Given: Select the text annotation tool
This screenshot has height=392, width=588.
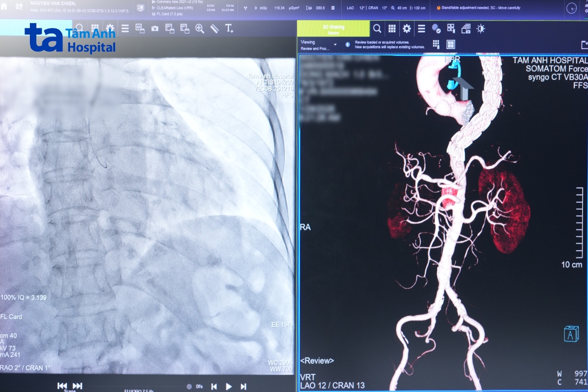Looking at the screenshot, I should pyautogui.click(x=229, y=28).
